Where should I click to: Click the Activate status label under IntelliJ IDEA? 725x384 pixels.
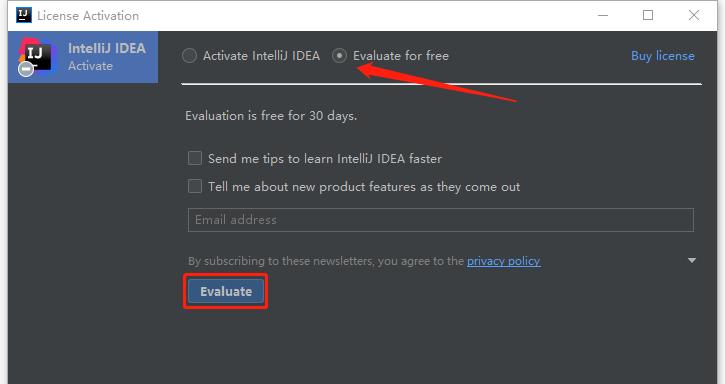(x=91, y=66)
